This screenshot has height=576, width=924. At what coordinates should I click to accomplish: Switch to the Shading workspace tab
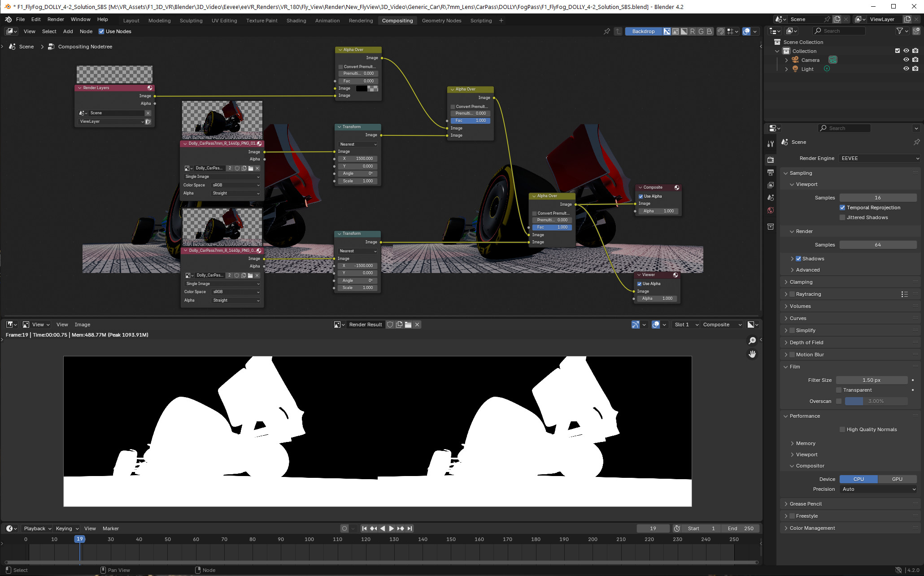[x=296, y=21]
